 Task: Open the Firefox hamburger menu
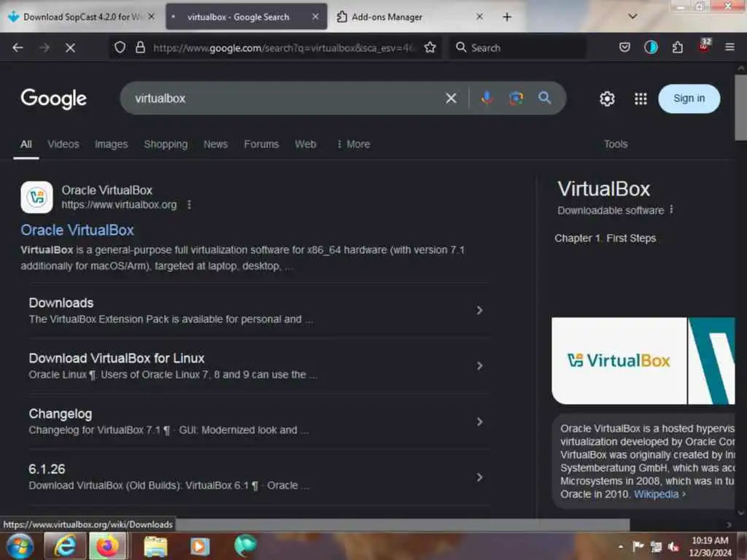(729, 47)
